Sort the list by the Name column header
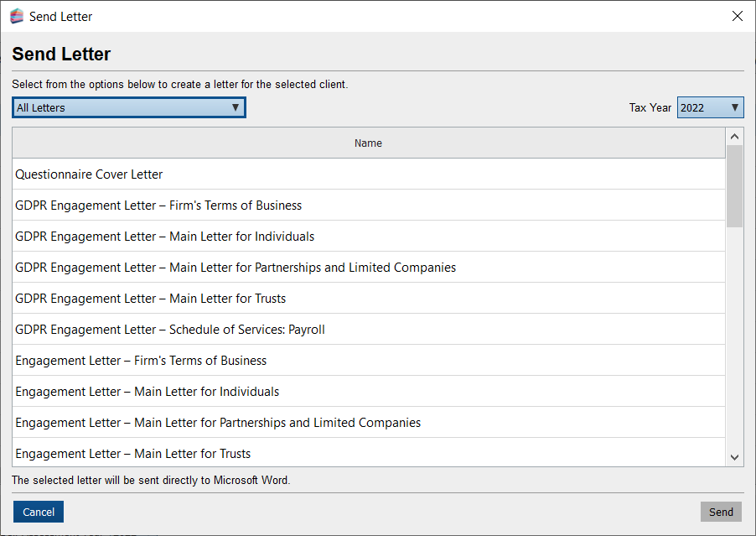The image size is (756, 536). [368, 143]
